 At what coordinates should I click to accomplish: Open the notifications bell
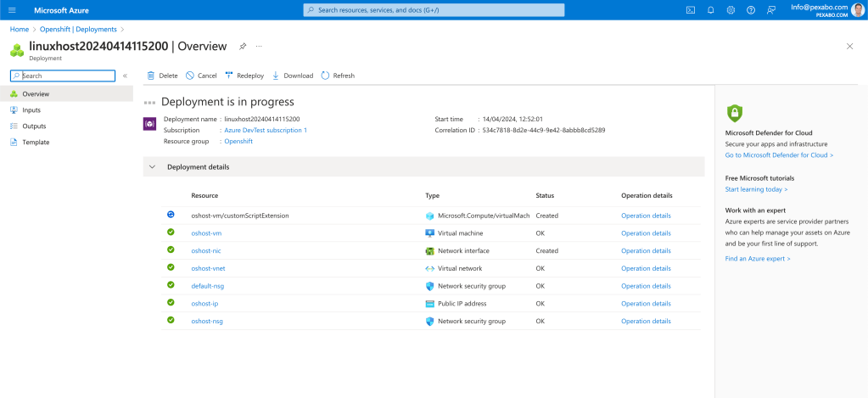(711, 10)
